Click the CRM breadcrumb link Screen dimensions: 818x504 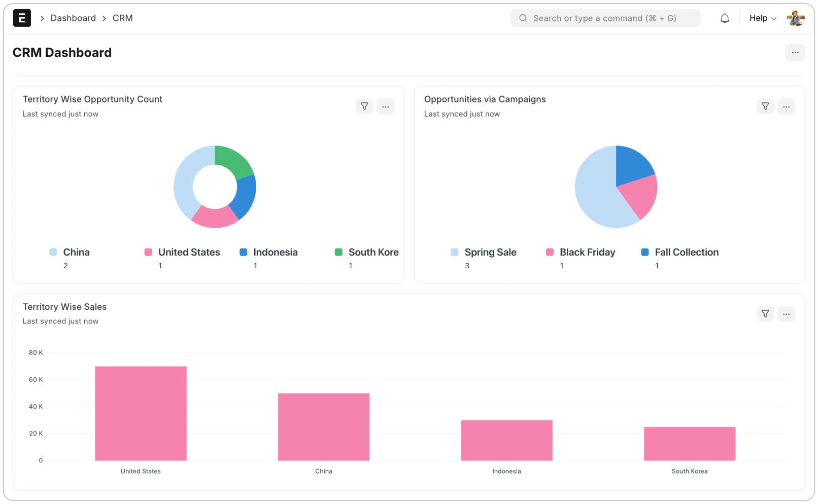tap(122, 18)
